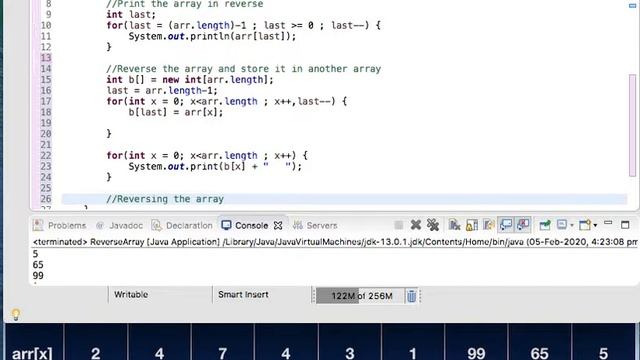Click the line last = arr.length-1;
The width and height of the screenshot is (640, 360).
pyautogui.click(x=162, y=90)
